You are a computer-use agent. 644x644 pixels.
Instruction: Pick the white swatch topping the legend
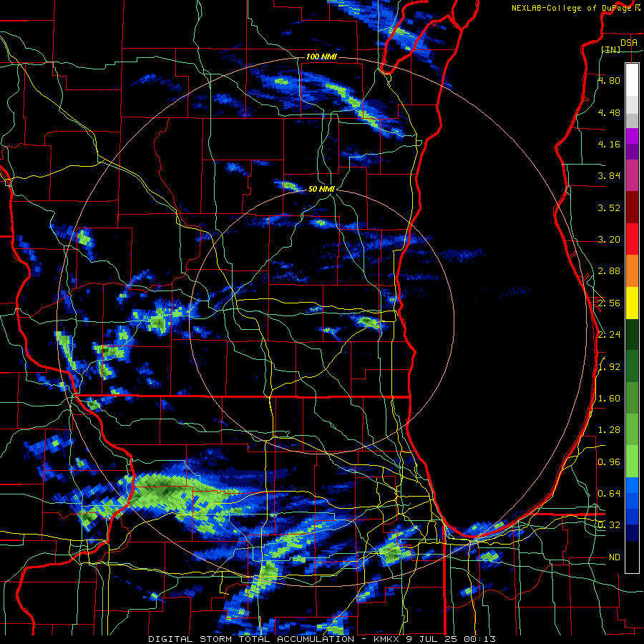tap(632, 79)
